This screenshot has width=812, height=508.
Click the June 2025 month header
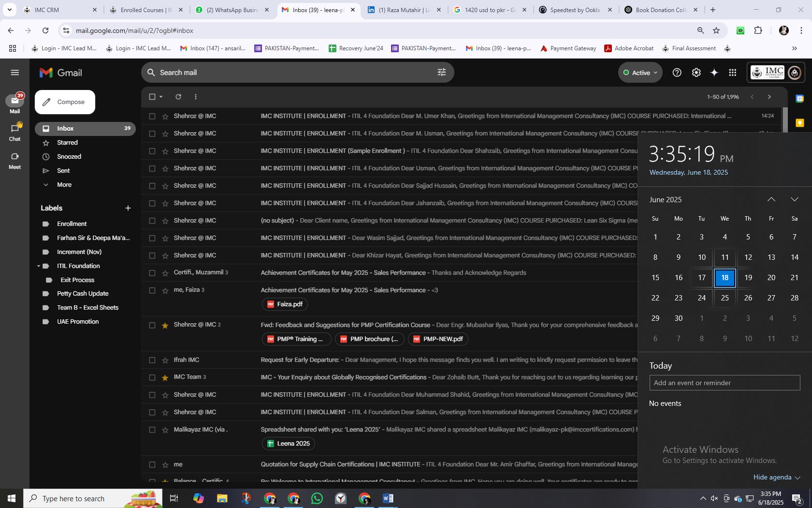(665, 199)
